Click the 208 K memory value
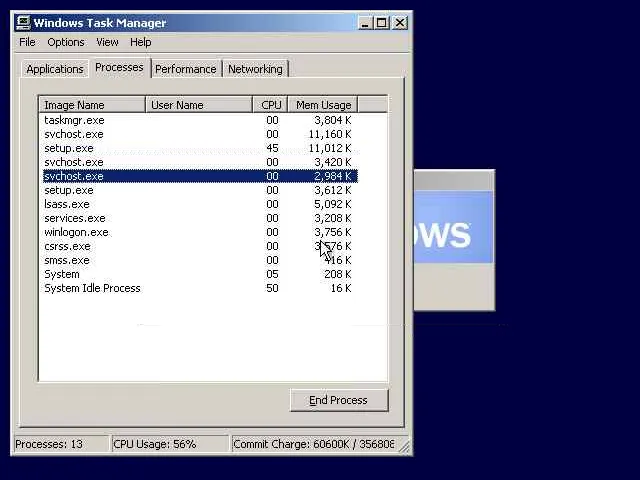The height and width of the screenshot is (480, 640). tap(338, 274)
